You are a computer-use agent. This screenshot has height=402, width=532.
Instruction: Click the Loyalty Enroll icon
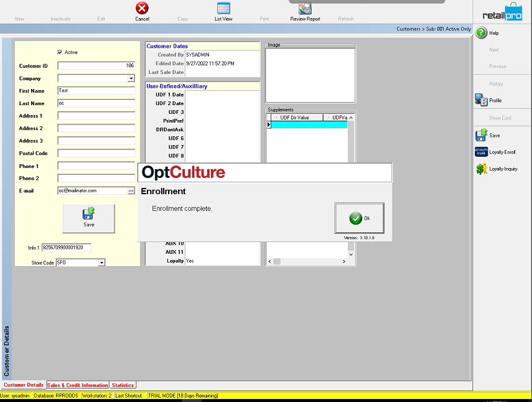coord(481,152)
